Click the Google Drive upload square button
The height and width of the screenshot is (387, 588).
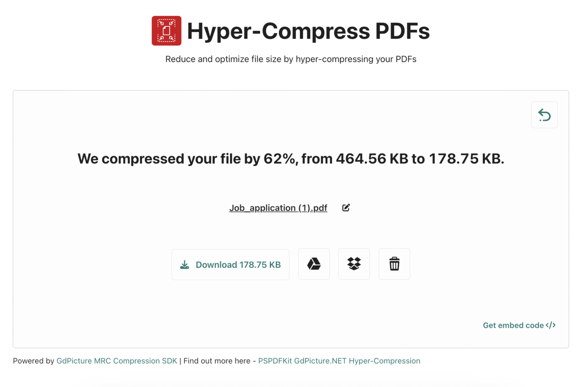314,264
